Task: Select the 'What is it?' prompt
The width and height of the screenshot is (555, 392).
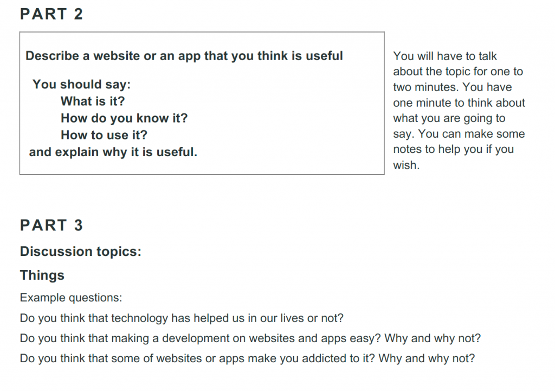Action: [93, 101]
